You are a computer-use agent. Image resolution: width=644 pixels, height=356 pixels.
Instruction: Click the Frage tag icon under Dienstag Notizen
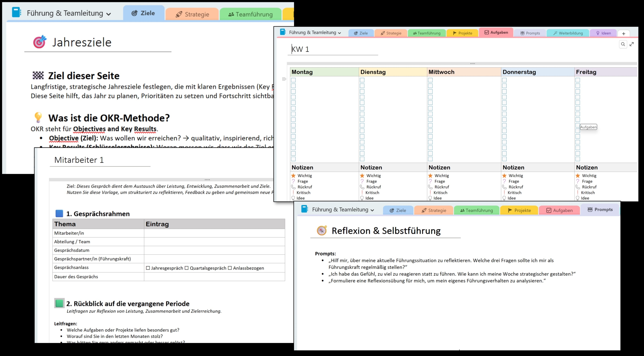click(362, 181)
